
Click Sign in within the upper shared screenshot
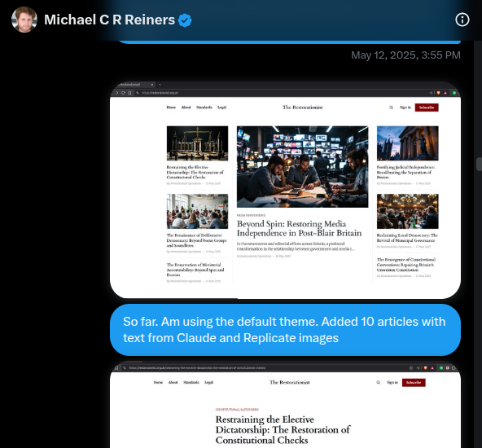(x=405, y=108)
